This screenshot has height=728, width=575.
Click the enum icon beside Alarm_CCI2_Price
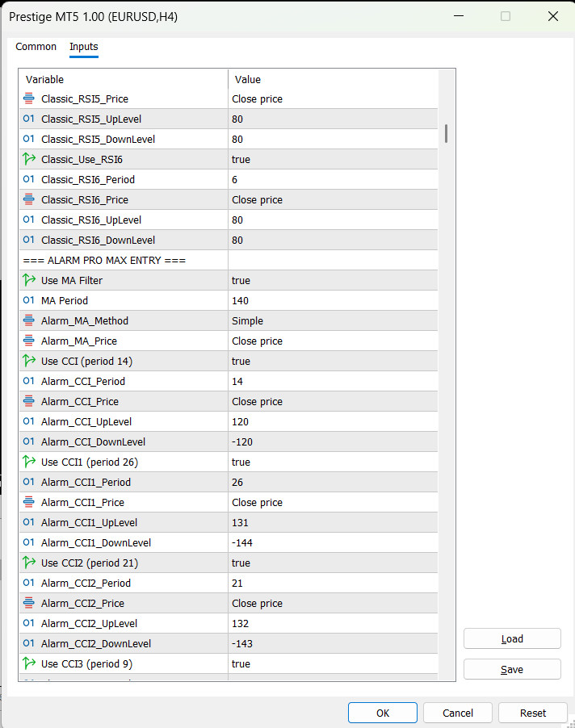point(29,603)
